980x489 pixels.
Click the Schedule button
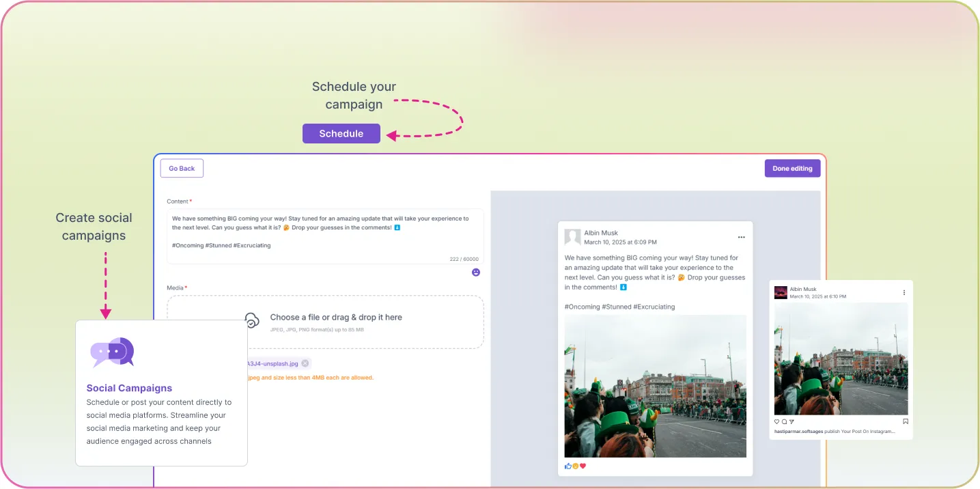tap(341, 133)
